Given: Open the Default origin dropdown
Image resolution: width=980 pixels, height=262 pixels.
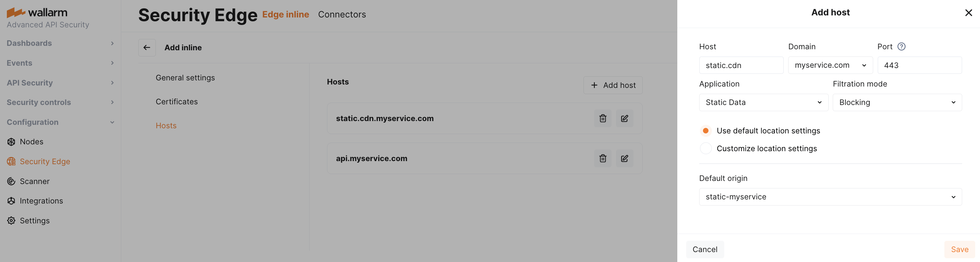Looking at the screenshot, I should [830, 197].
